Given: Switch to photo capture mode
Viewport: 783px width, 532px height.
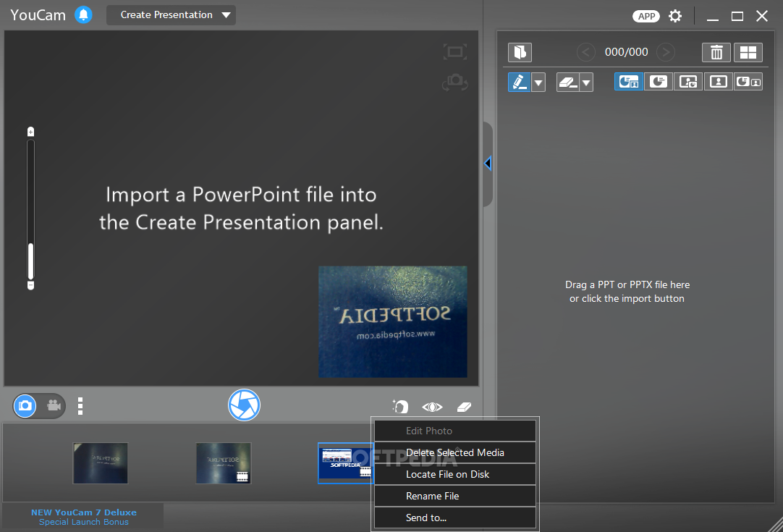Looking at the screenshot, I should tap(25, 405).
